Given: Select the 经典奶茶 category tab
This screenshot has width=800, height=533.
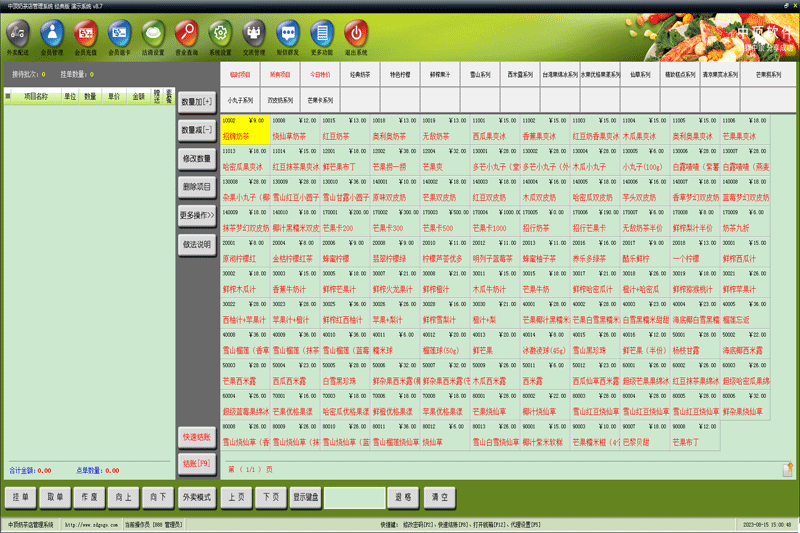Looking at the screenshot, I should tap(360, 74).
